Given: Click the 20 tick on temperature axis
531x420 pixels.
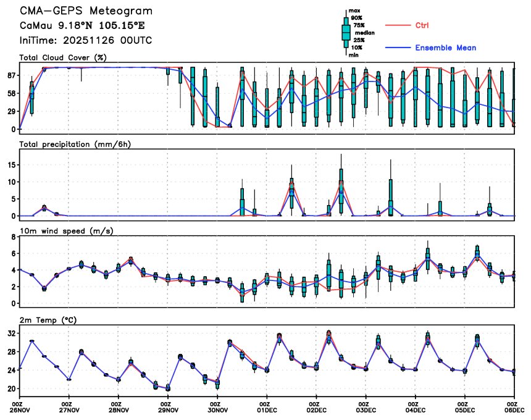Looking at the screenshot, I should (x=12, y=389).
